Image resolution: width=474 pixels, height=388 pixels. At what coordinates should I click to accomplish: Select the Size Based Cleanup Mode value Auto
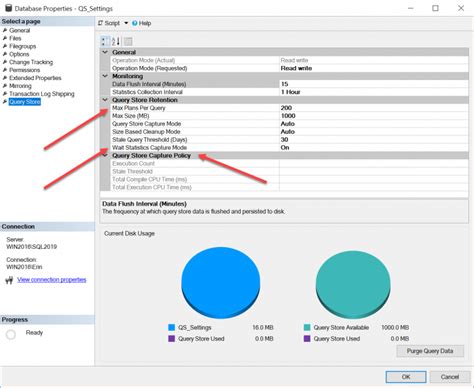374,132
